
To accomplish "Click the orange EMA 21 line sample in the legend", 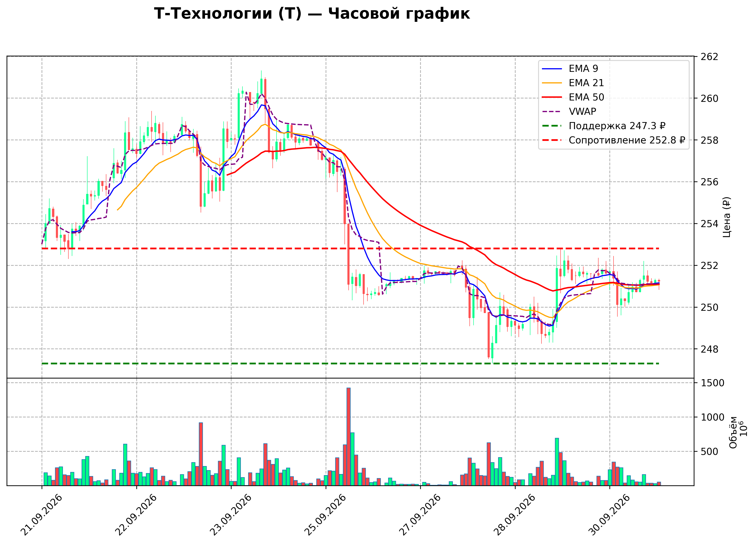I will (x=552, y=83).
